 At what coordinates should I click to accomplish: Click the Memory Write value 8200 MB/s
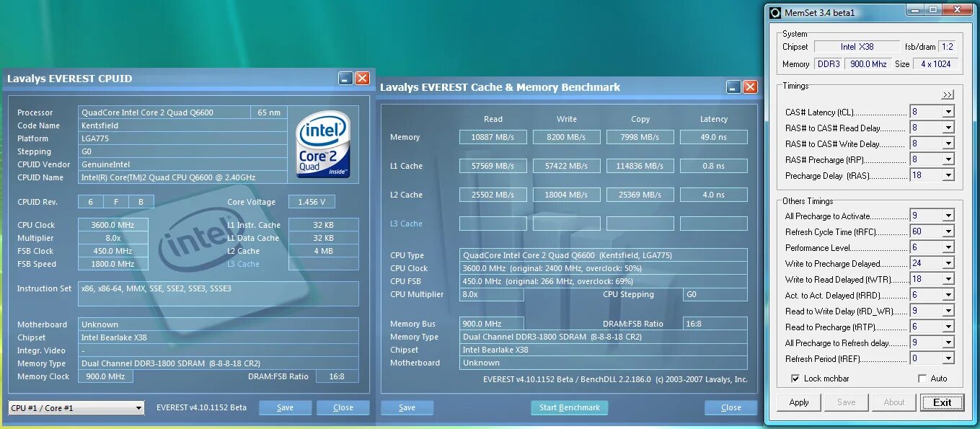pos(567,137)
